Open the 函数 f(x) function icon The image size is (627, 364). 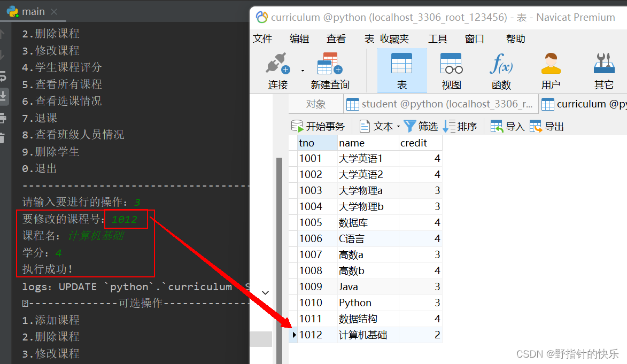coord(501,63)
